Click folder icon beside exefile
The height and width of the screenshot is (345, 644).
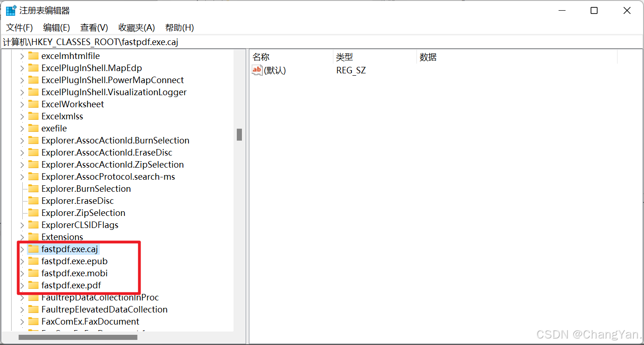(x=33, y=128)
